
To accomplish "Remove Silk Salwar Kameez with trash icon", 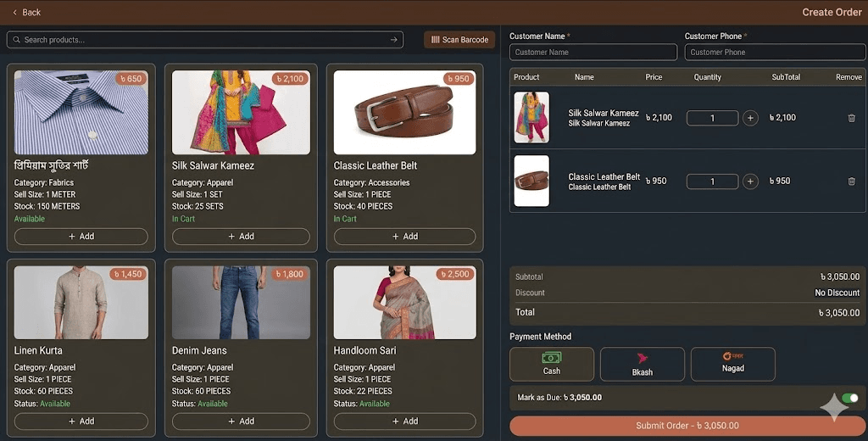I will [851, 118].
